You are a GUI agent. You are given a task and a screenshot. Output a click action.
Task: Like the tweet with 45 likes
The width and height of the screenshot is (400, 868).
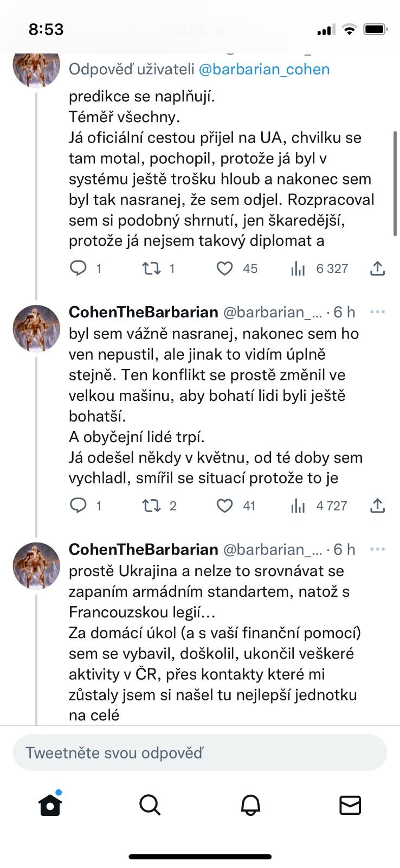pos(225,269)
